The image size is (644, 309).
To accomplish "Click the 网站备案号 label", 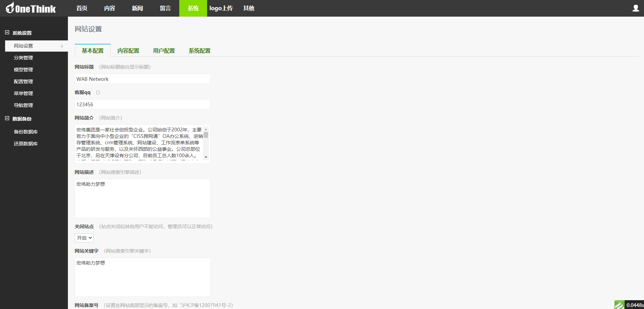I will pyautogui.click(x=87, y=305).
